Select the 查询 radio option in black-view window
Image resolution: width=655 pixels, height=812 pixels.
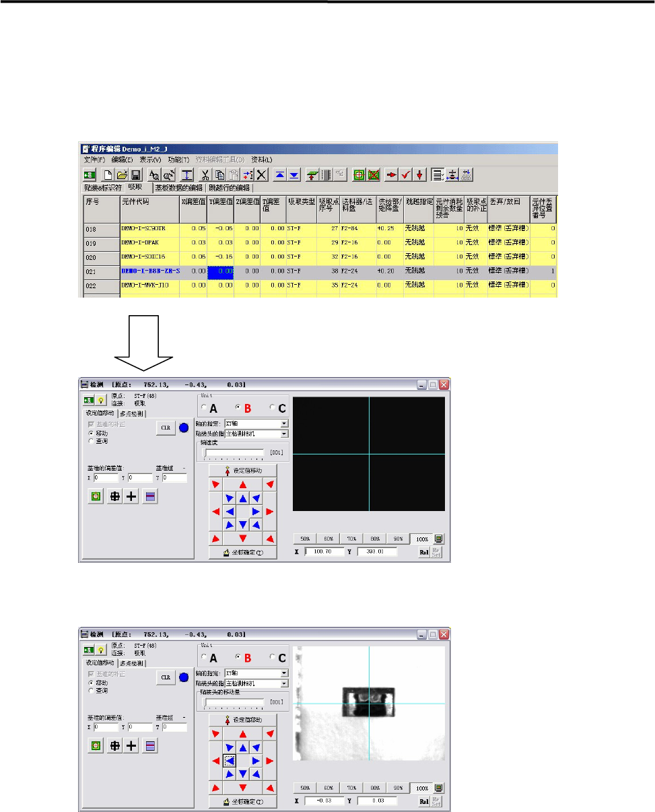(98, 440)
